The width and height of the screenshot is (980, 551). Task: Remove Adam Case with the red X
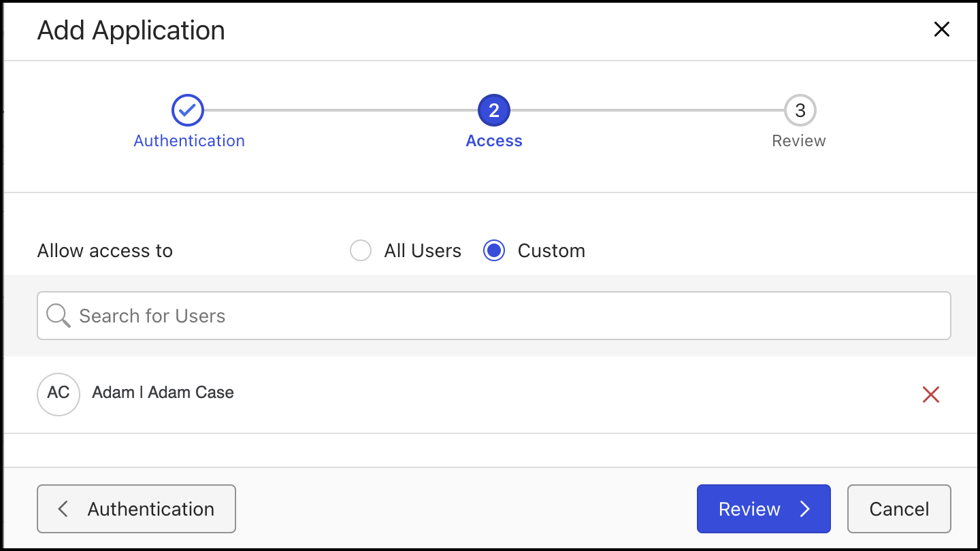[x=931, y=394]
